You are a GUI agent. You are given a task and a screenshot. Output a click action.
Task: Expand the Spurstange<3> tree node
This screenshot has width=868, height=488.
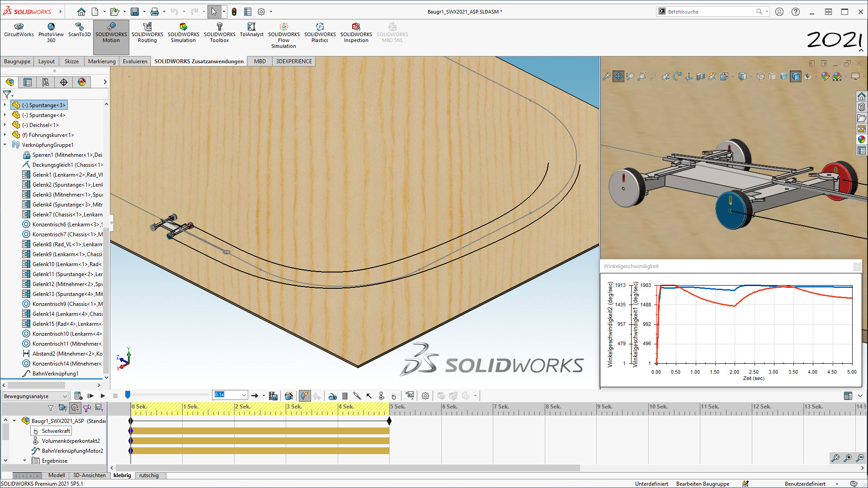[5, 105]
